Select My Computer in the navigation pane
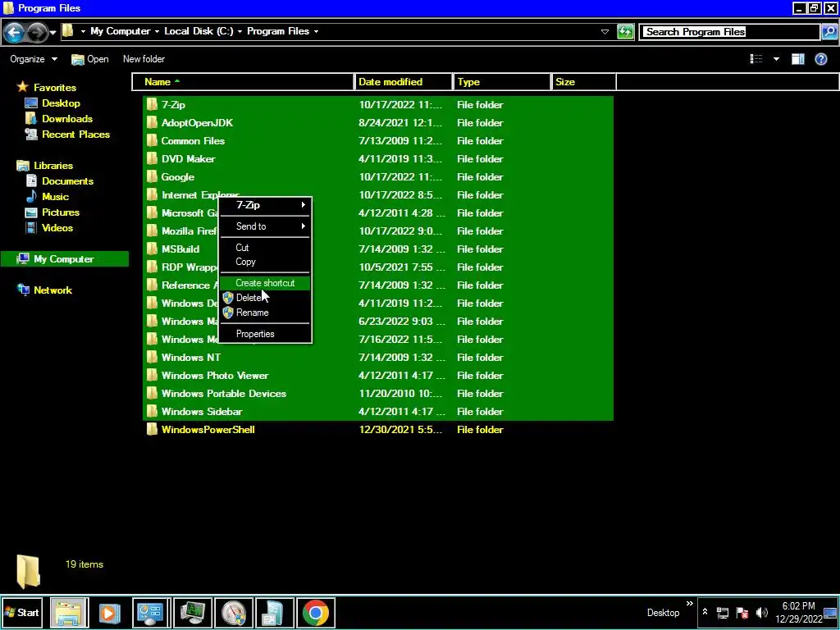 (64, 258)
